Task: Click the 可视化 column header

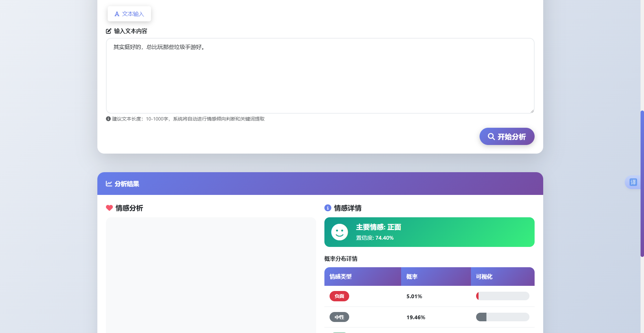Action: 503,277
